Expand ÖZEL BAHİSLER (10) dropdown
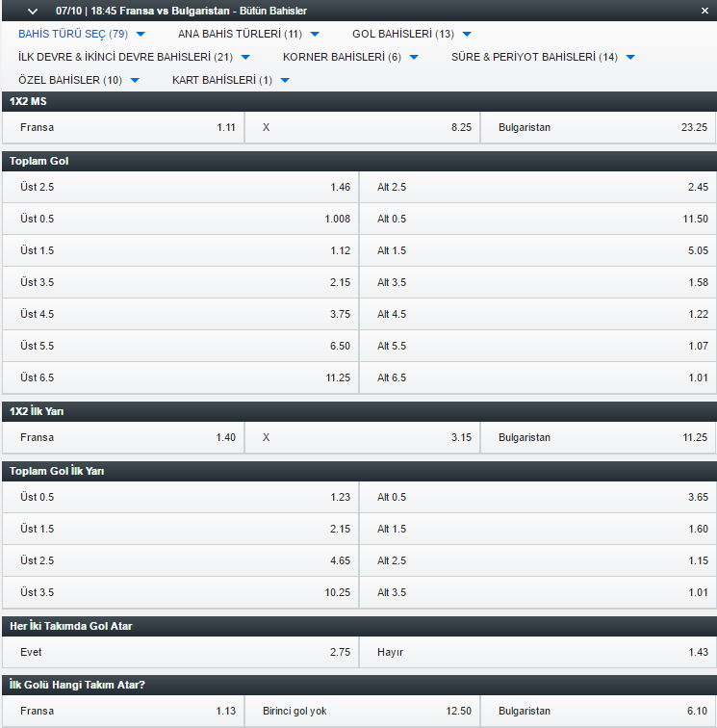This screenshot has height=728, width=717. click(x=79, y=80)
